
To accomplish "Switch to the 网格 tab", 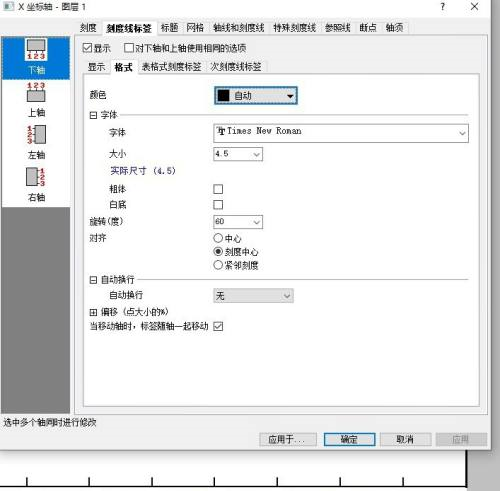I will pyautogui.click(x=195, y=28).
